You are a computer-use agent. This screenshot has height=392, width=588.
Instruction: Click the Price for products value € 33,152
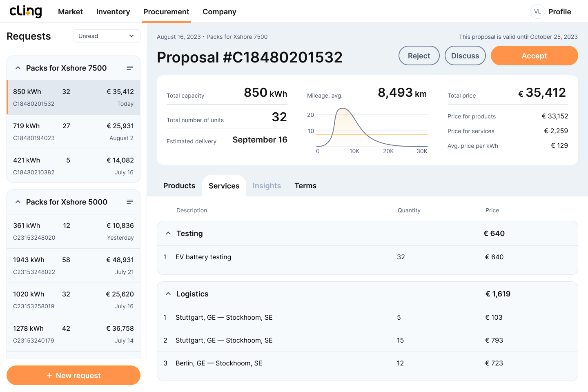(555, 116)
